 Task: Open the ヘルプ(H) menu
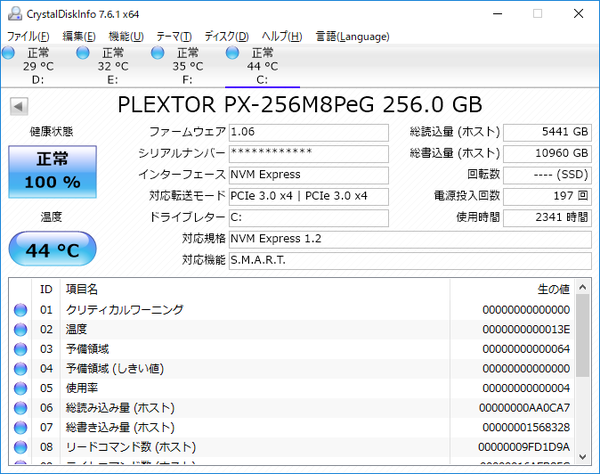coord(282,36)
